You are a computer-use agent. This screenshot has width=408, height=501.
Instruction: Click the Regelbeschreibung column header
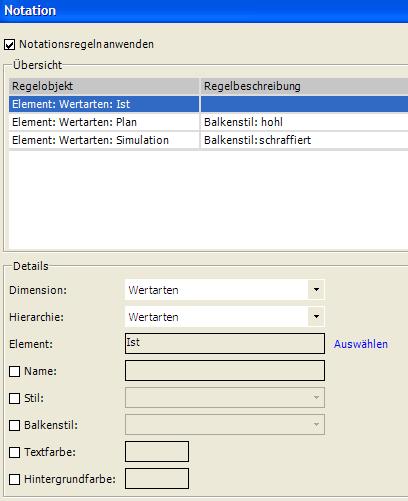click(x=304, y=86)
